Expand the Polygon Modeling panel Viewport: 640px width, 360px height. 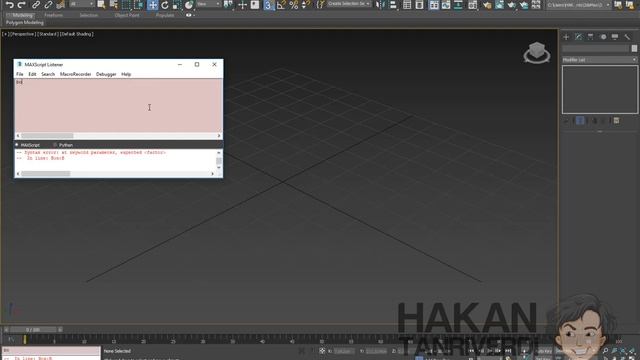24,22
